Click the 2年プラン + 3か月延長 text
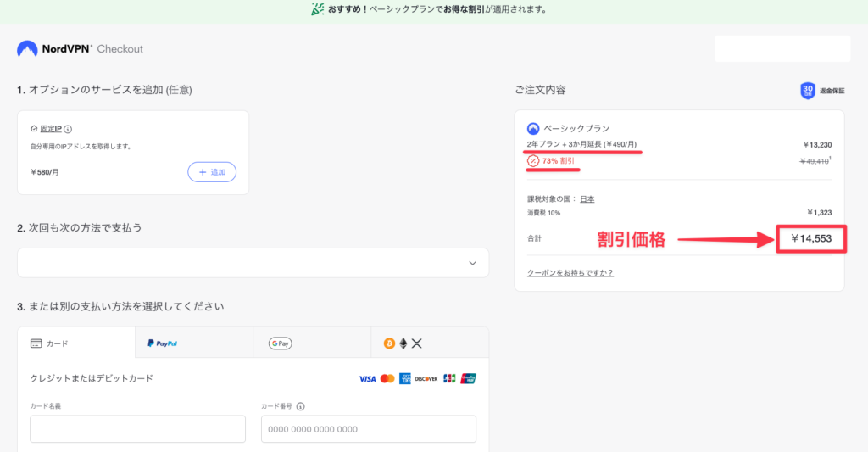Viewport: 868px width, 452px height. coord(581,144)
